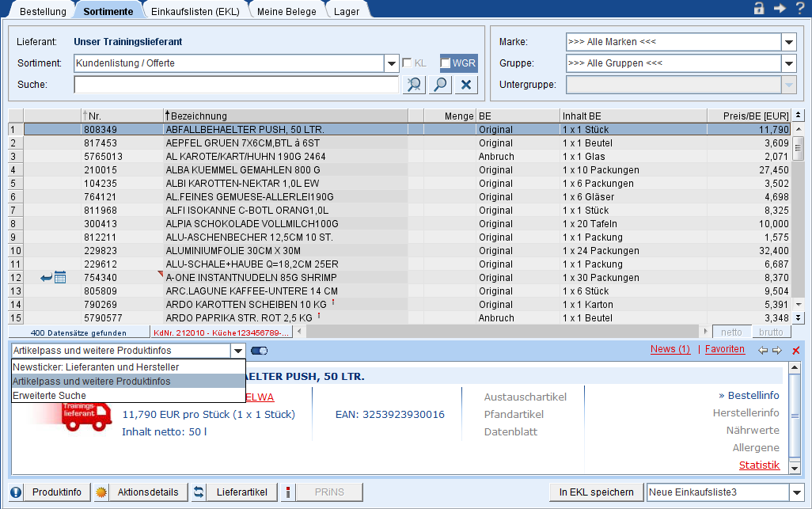Open the Statistik link
The height and width of the screenshot is (509, 812).
click(759, 465)
